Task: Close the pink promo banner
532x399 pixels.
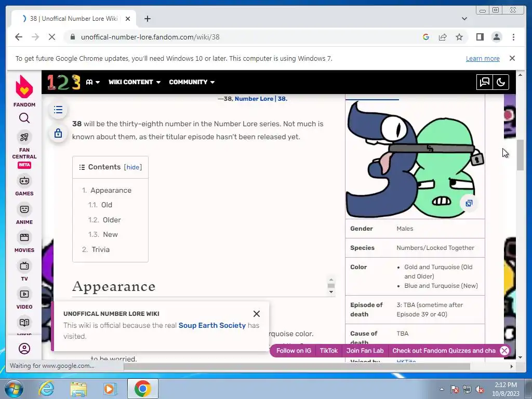Action: coord(504,351)
